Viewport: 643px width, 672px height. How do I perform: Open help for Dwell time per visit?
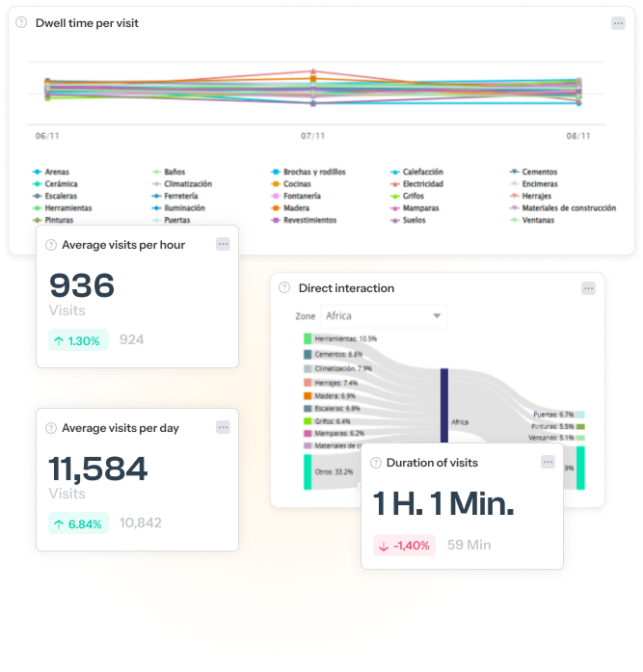pos(21,23)
